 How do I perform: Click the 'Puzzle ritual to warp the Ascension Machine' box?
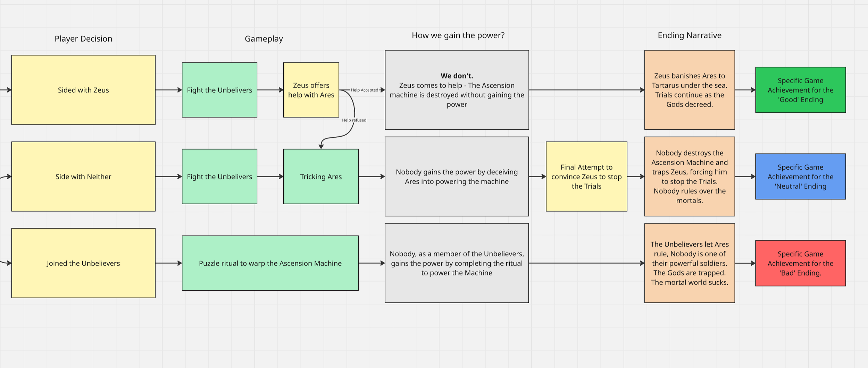tap(270, 263)
